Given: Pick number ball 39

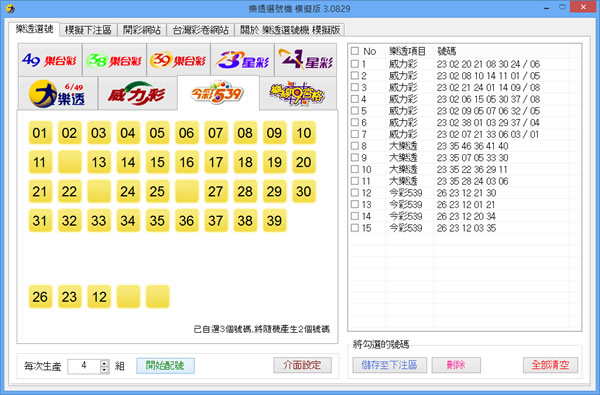Looking at the screenshot, I should 274,220.
